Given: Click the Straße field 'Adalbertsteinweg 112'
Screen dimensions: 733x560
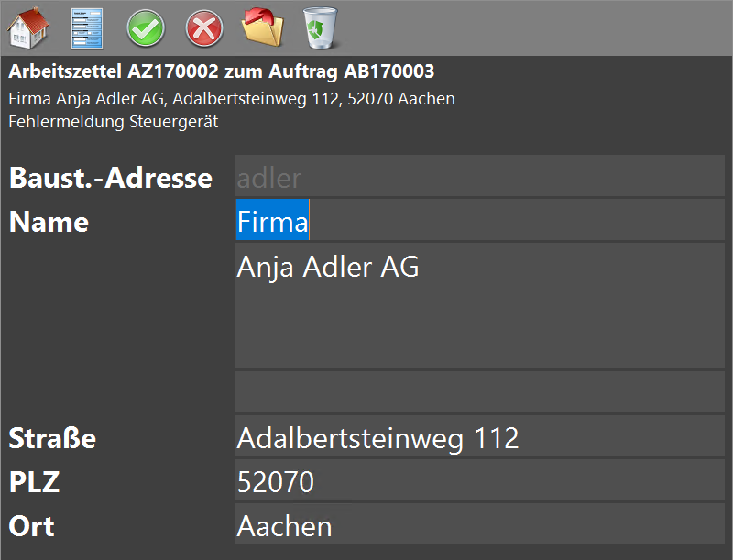Looking at the screenshot, I should point(479,437).
